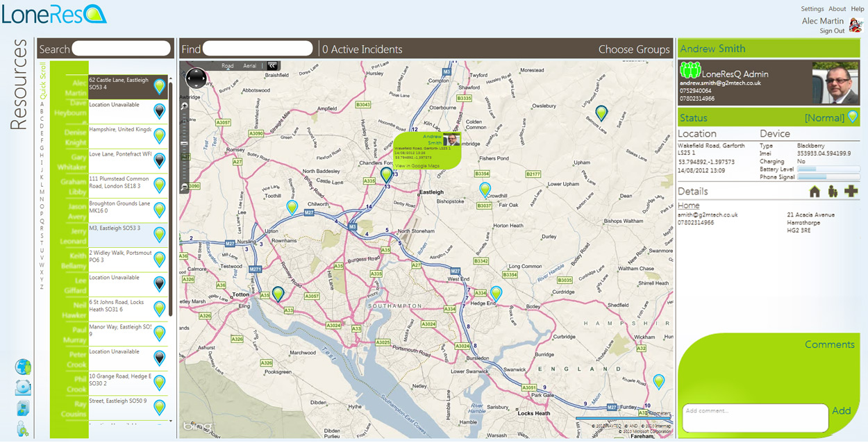
Task: Open the Help menu
Action: tap(858, 9)
